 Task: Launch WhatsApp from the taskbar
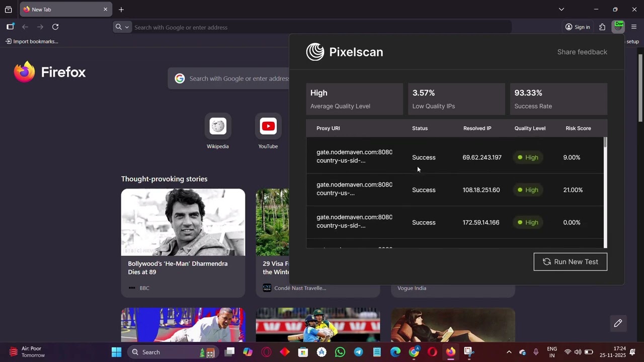tap(340, 352)
